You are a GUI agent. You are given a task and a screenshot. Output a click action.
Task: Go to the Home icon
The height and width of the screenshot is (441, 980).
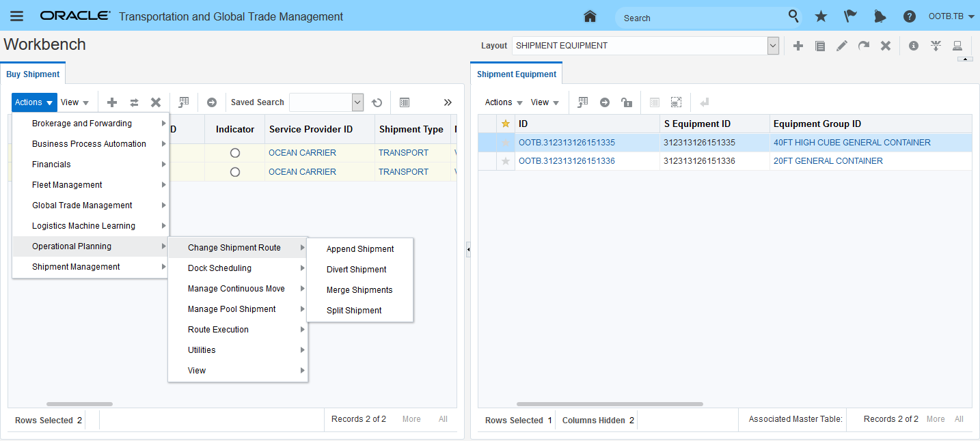(x=590, y=16)
